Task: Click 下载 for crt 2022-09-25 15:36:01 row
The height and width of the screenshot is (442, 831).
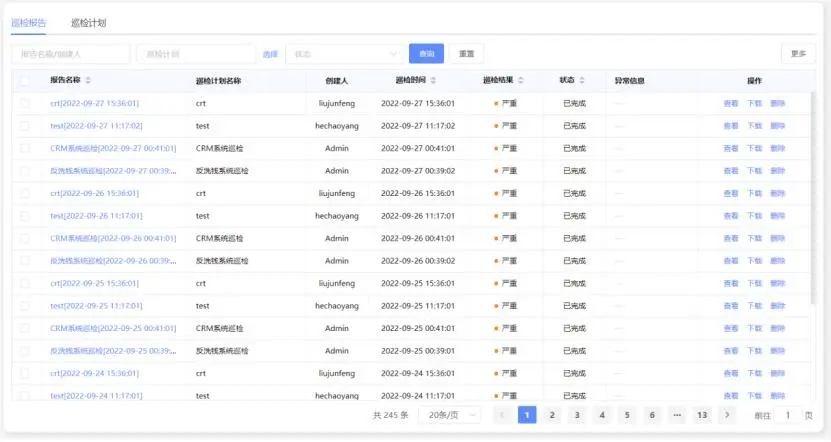Action: click(x=754, y=284)
